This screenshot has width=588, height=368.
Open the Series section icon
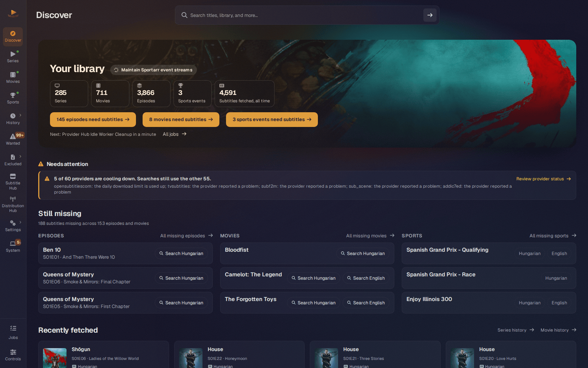(13, 54)
